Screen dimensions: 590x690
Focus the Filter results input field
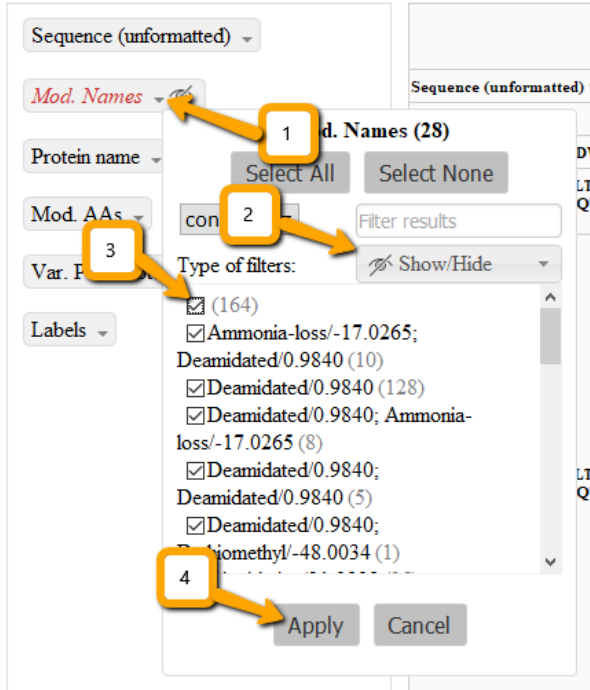click(459, 221)
